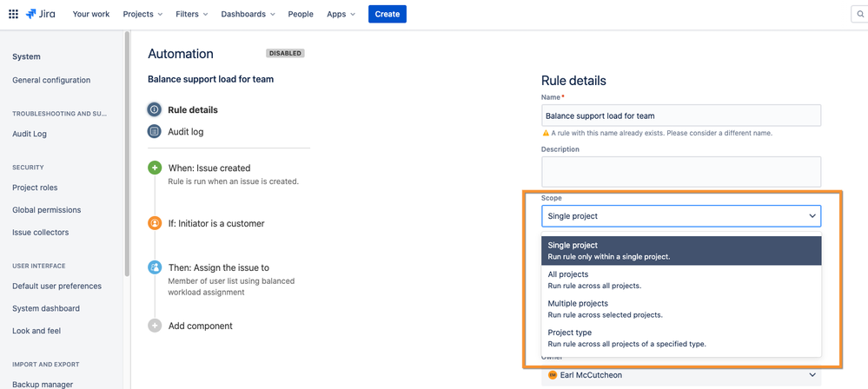Open System dashboard settings

click(46, 309)
